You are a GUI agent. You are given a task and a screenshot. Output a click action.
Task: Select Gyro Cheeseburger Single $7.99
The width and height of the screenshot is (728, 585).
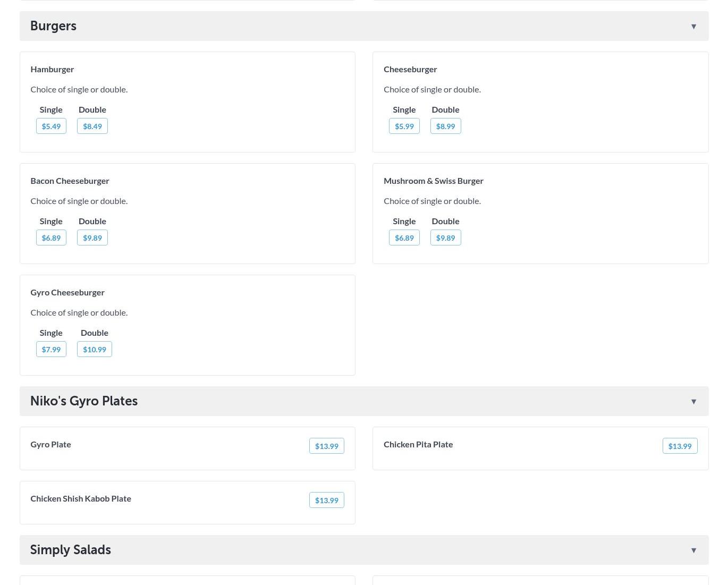click(x=51, y=350)
